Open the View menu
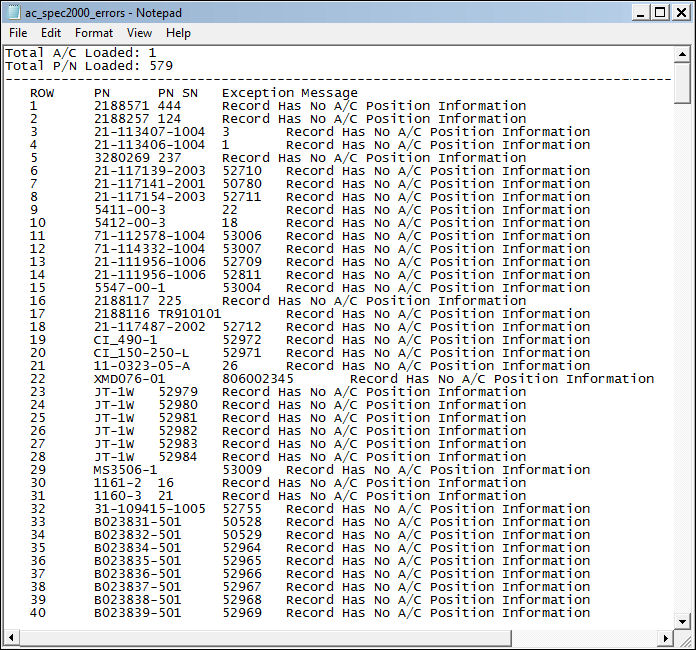 click(x=139, y=33)
